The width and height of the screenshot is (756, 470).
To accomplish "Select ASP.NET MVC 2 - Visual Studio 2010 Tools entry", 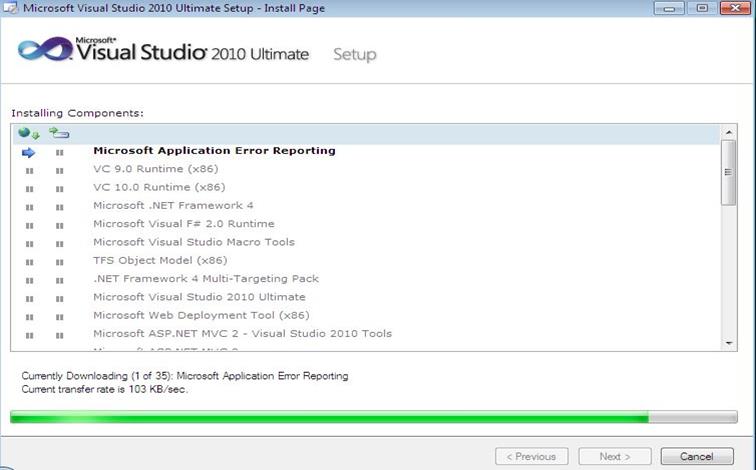I will [243, 334].
